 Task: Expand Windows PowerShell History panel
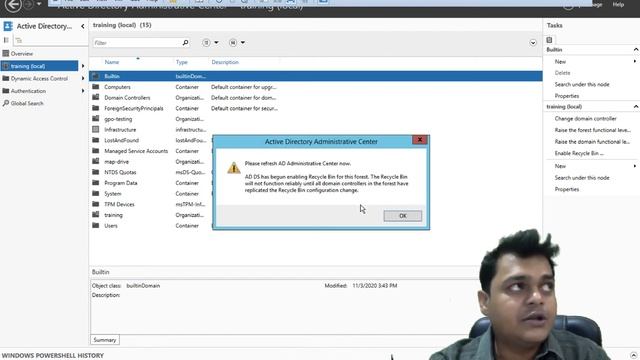coord(633,355)
